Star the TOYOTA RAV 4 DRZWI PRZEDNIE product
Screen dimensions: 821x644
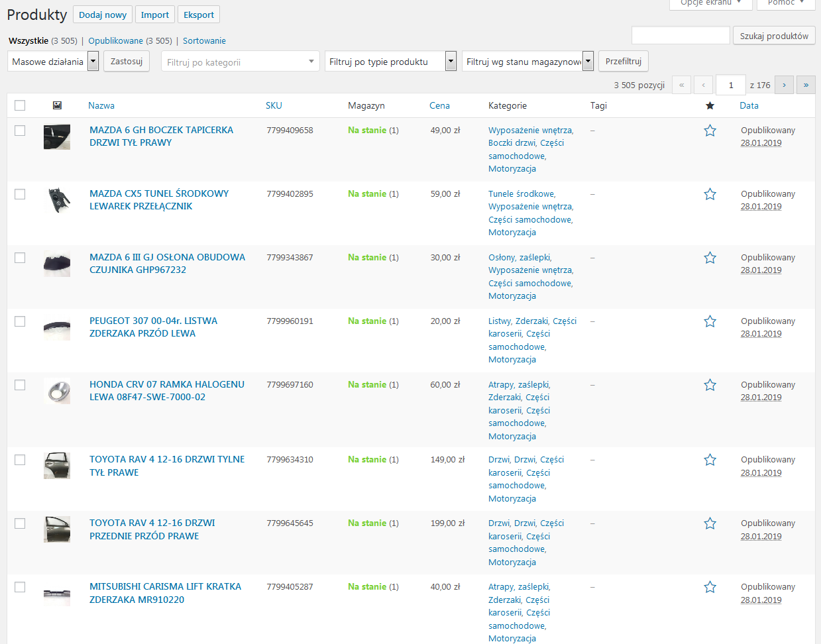point(710,523)
